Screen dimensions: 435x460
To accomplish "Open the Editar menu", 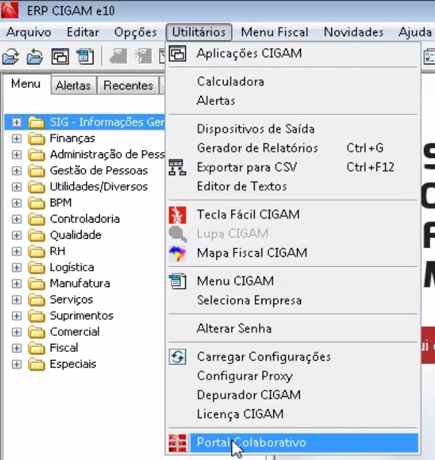I will [x=83, y=32].
